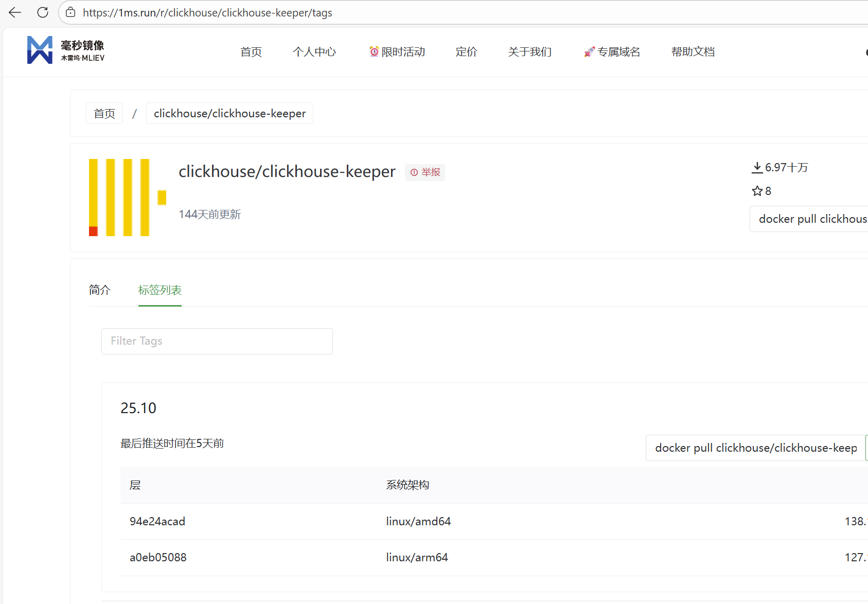Viewport: 868px width, 604px height.
Task: Reload the page with the refresh icon
Action: point(43,12)
